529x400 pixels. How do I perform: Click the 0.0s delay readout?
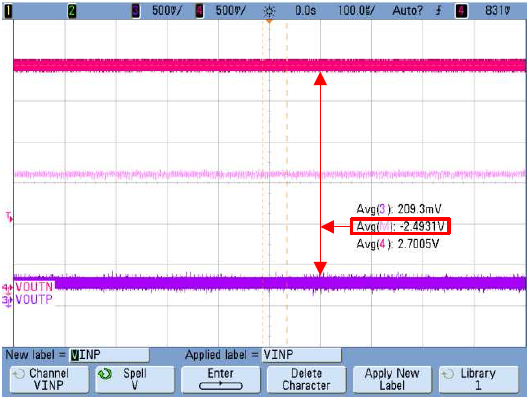[x=306, y=11]
